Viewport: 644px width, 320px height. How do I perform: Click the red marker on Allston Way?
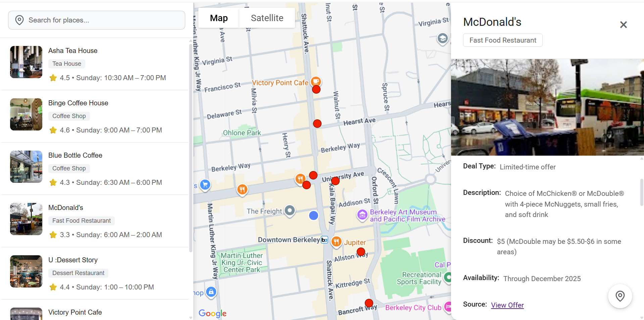coord(361,252)
